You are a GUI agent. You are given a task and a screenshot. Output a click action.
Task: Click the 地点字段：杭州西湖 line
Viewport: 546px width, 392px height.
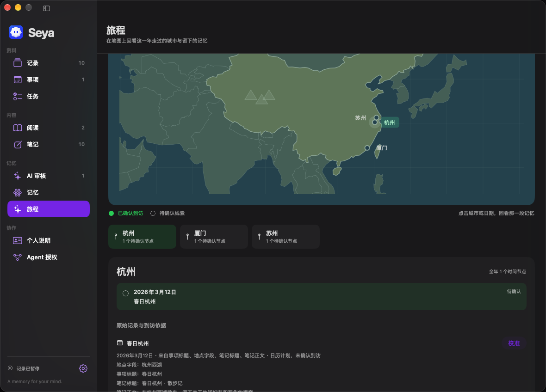coord(139,365)
